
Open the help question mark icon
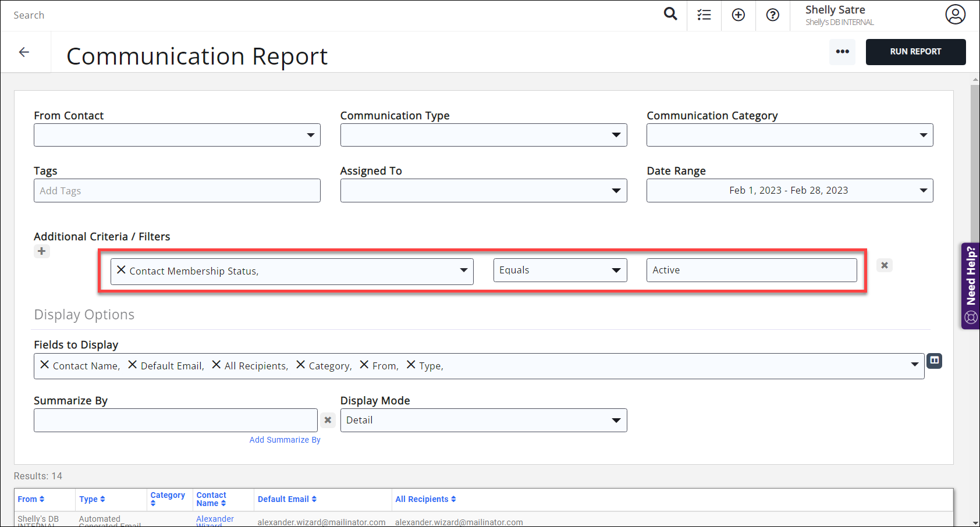773,15
